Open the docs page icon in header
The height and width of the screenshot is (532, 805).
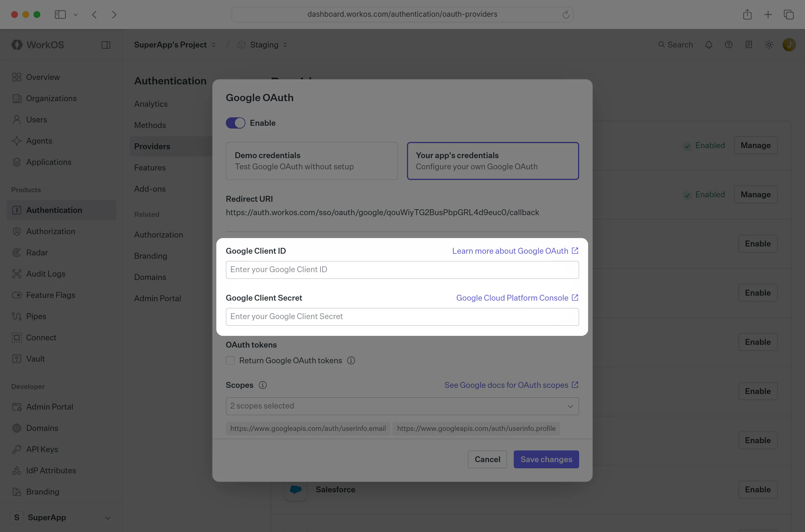[749, 45]
